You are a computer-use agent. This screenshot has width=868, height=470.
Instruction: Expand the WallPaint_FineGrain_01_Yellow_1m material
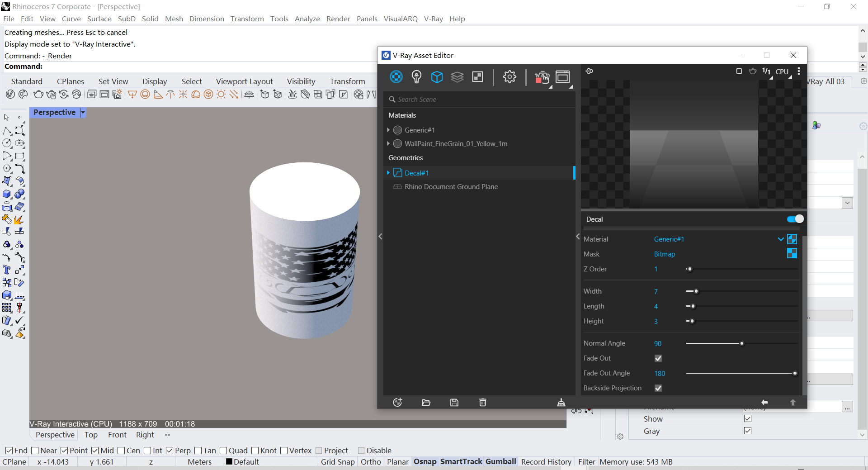coord(388,143)
